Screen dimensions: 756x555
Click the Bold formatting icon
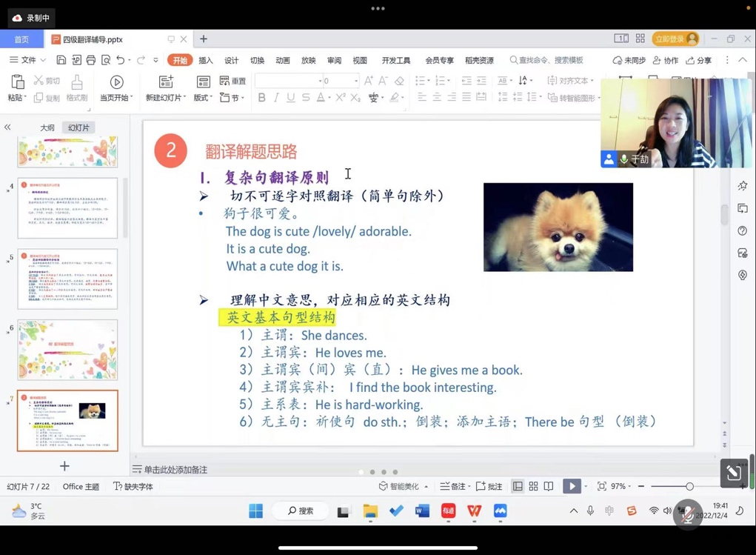(261, 98)
